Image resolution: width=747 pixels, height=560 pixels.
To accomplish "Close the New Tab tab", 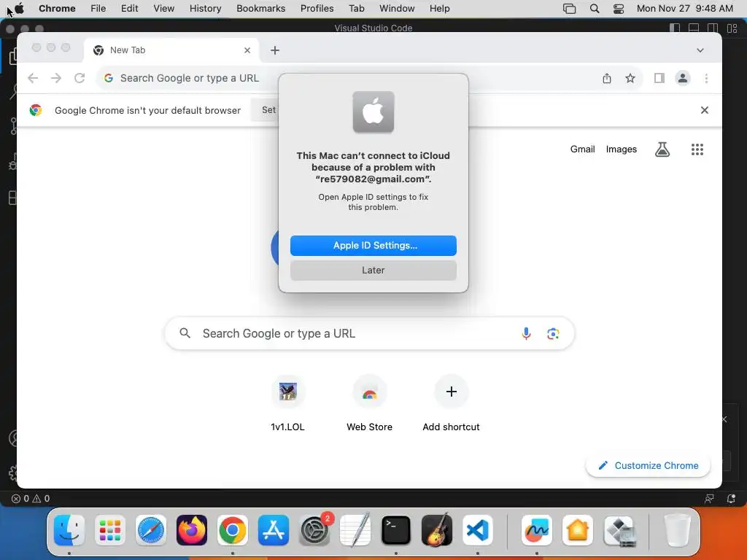I will tap(247, 50).
